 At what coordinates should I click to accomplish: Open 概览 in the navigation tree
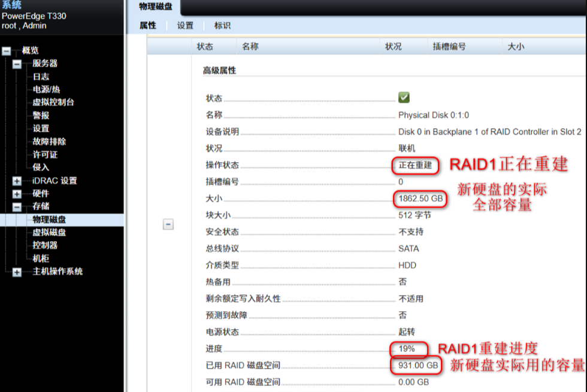point(31,50)
